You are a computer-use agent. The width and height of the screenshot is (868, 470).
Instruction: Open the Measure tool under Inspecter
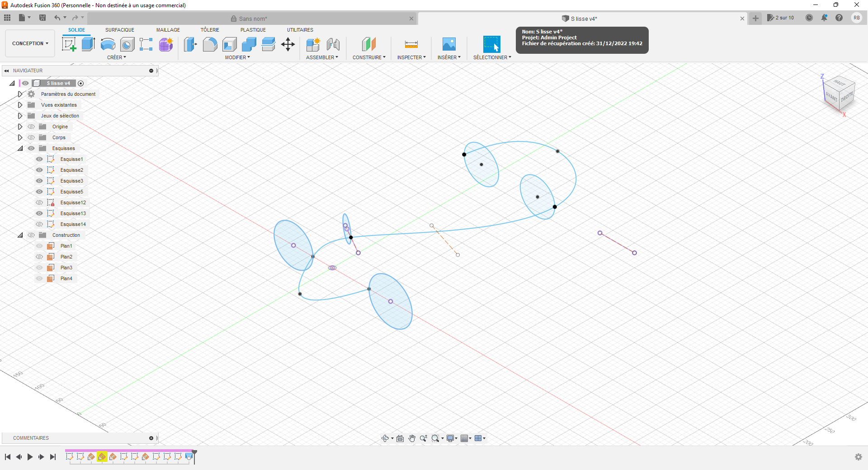pyautogui.click(x=411, y=44)
